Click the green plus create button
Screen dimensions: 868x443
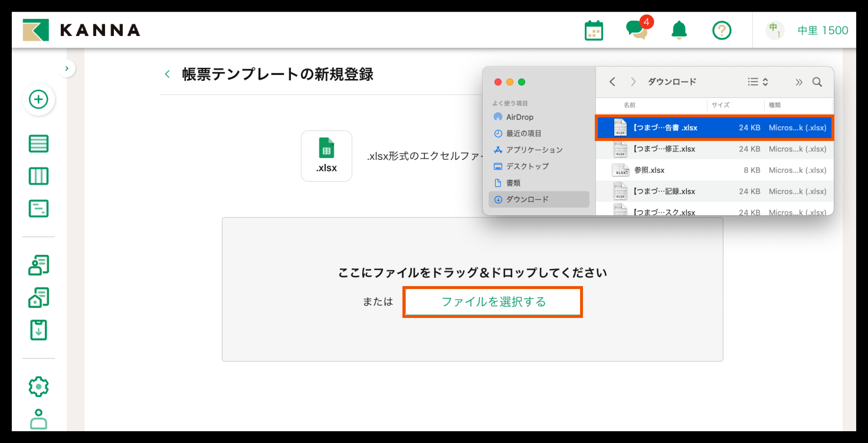click(x=38, y=99)
